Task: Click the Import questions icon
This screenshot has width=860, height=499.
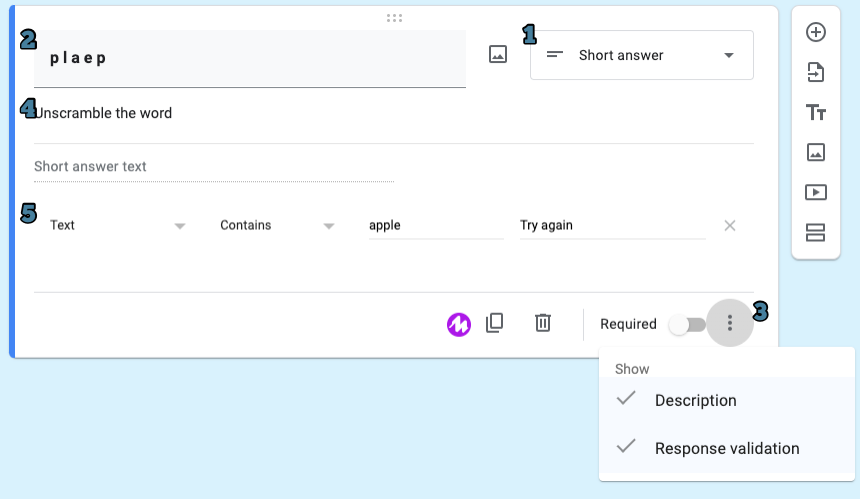Action: (815, 72)
